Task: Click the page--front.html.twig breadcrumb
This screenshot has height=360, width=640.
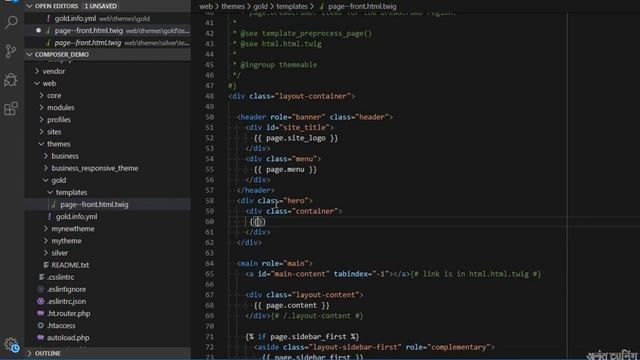Action: (362, 6)
